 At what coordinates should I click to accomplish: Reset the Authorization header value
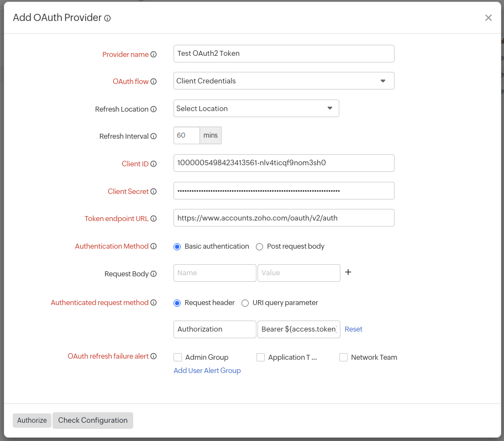[353, 329]
